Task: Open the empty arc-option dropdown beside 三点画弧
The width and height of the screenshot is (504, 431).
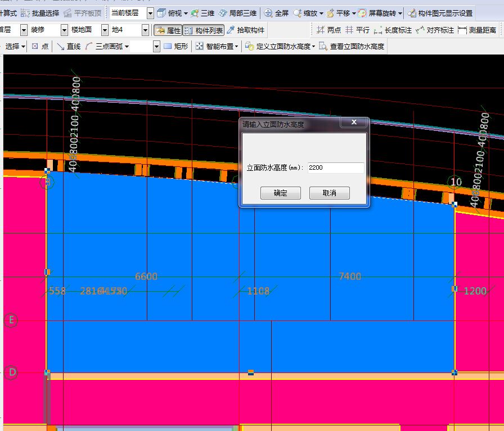Action: tap(156, 46)
